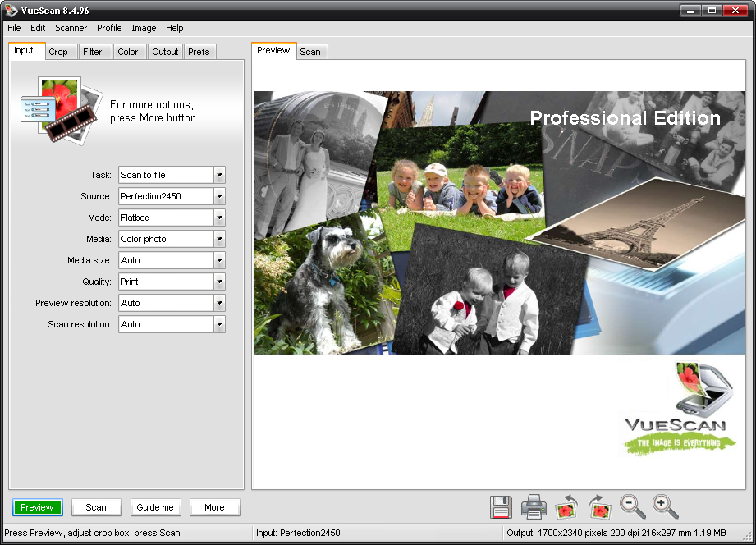
Task: Open the Image menu
Action: tap(144, 28)
